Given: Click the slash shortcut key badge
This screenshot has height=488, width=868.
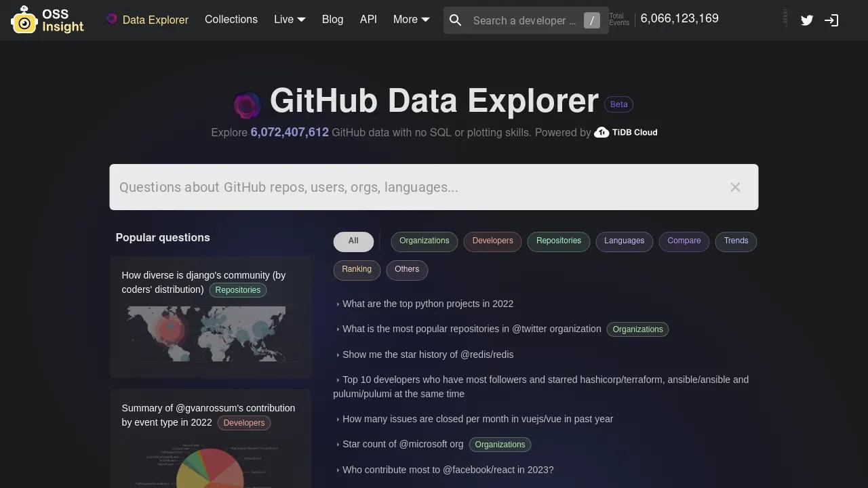Looking at the screenshot, I should click(x=592, y=20).
